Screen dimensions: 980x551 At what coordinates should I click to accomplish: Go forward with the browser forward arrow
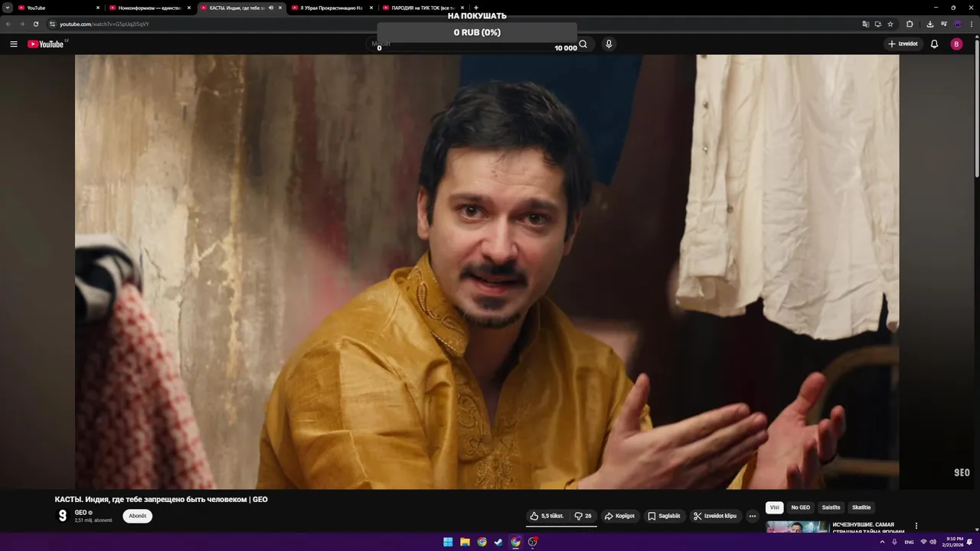click(21, 24)
